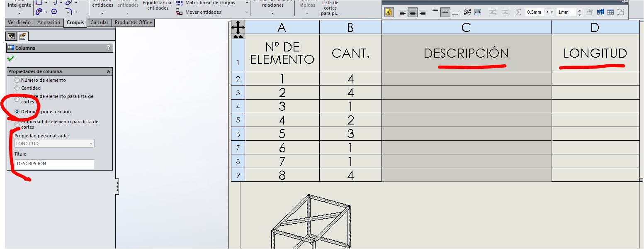This screenshot has height=249, width=644.
Task: Click the structure drawing view thumbnail
Action: coord(311,222)
